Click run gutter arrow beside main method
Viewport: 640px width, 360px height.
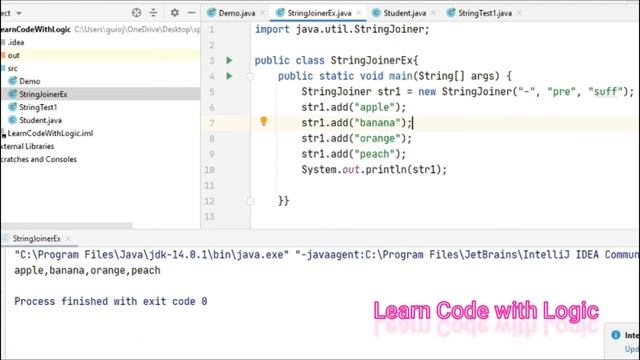(229, 76)
